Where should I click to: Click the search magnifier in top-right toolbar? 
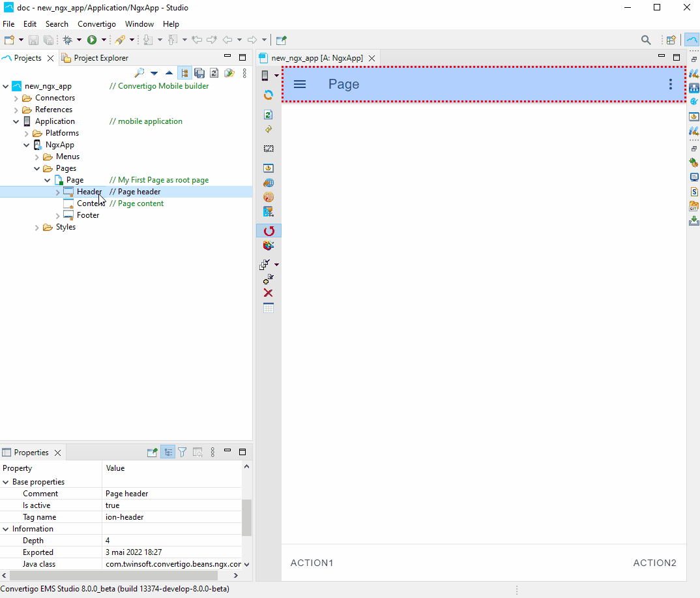coord(645,40)
